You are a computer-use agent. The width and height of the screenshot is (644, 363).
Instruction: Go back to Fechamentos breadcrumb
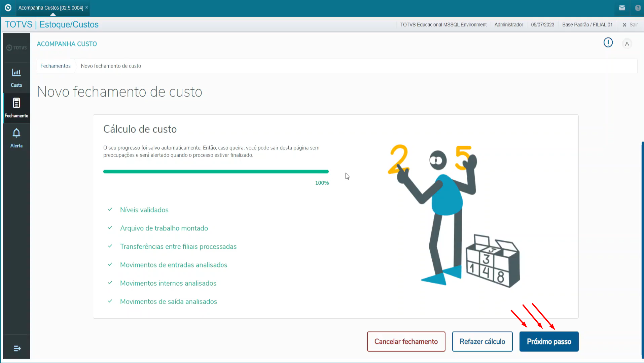pyautogui.click(x=56, y=66)
